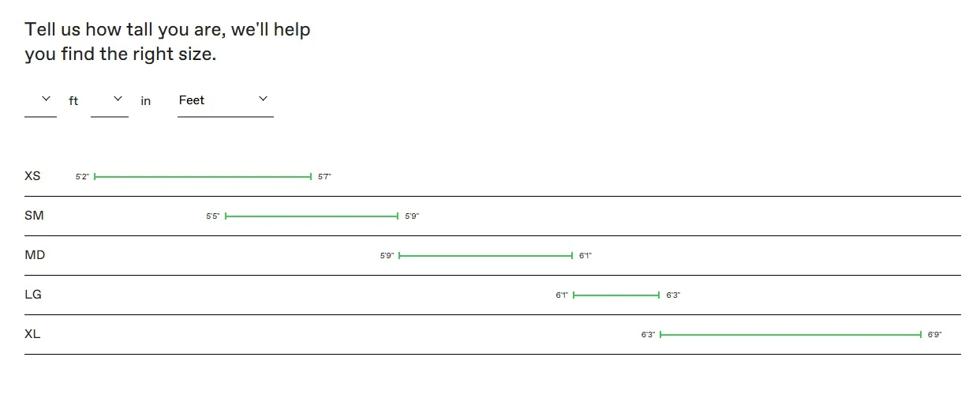Pick the LG size label
Screen dimensions: 980x406
coord(33,295)
